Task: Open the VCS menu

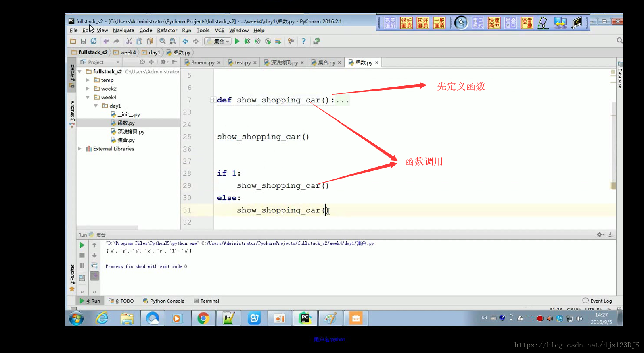Action: pyautogui.click(x=220, y=30)
